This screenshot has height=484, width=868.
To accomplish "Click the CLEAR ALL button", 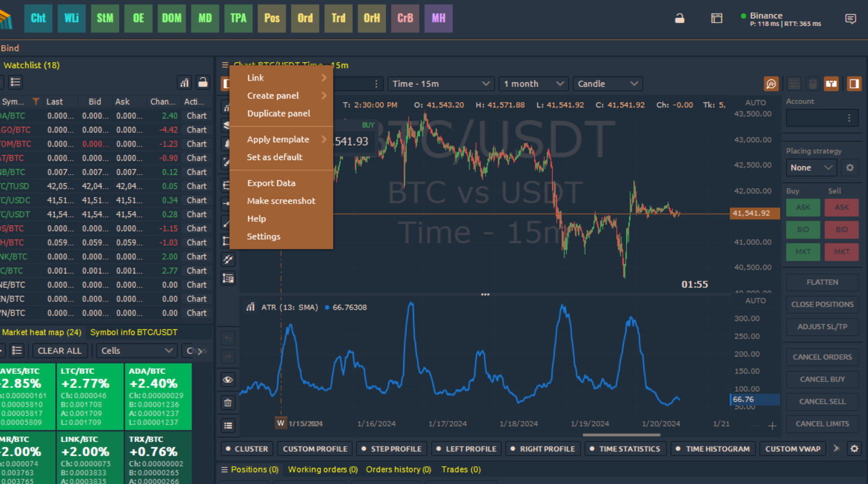I will (x=60, y=351).
